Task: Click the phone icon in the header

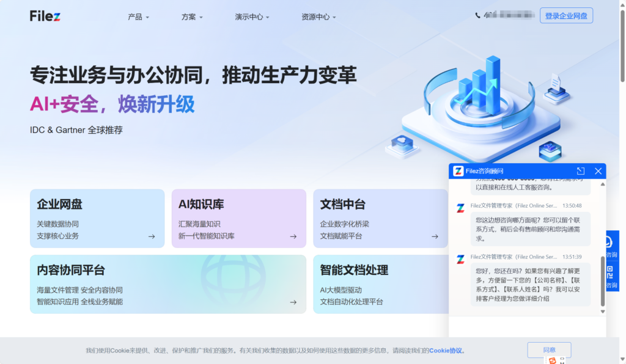Action: [478, 15]
